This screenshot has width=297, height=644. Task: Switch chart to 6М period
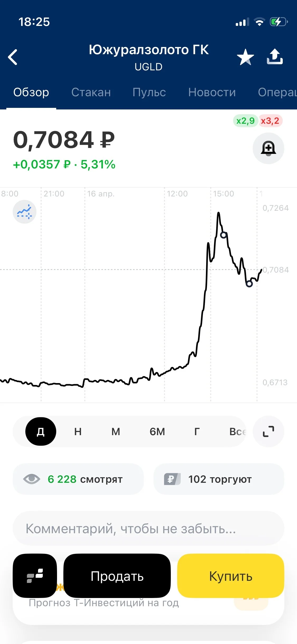[x=157, y=431]
